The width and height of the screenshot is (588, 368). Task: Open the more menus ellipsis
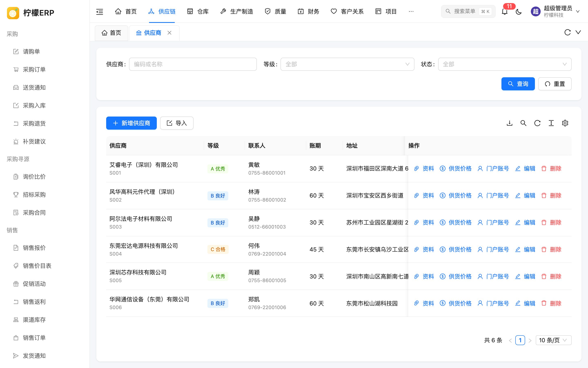click(411, 11)
